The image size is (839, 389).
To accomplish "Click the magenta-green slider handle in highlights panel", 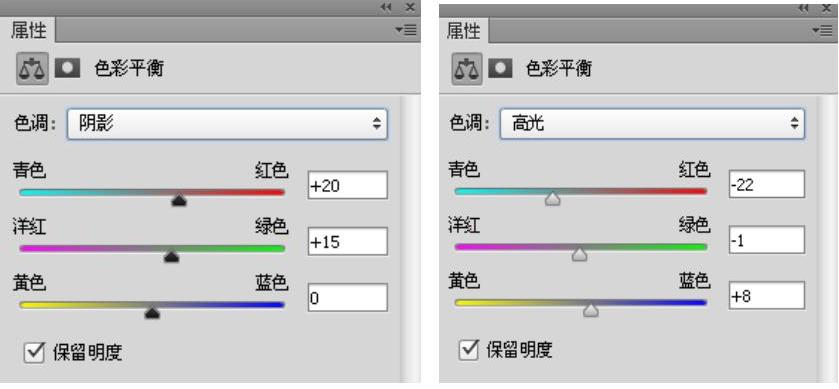I will [579, 255].
